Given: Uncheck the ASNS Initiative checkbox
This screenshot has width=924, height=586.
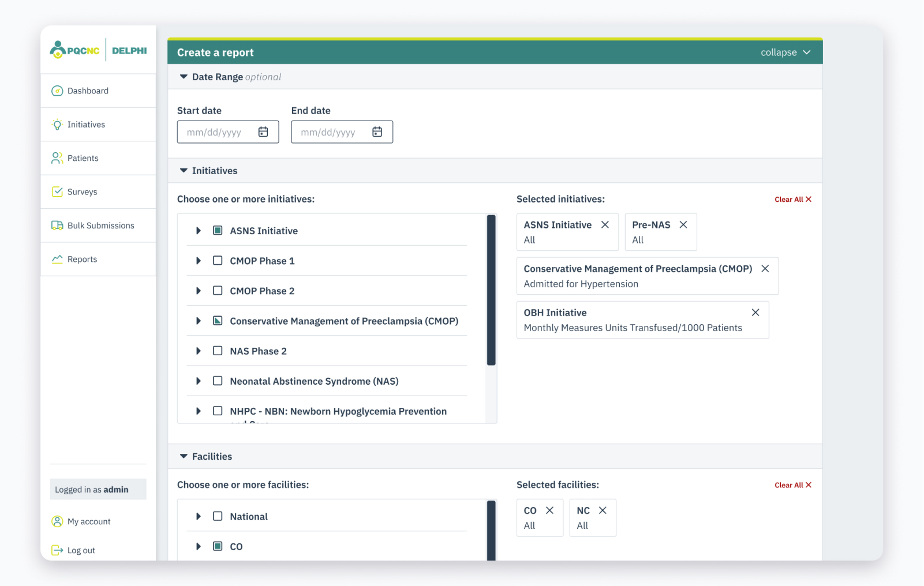Looking at the screenshot, I should [x=218, y=231].
